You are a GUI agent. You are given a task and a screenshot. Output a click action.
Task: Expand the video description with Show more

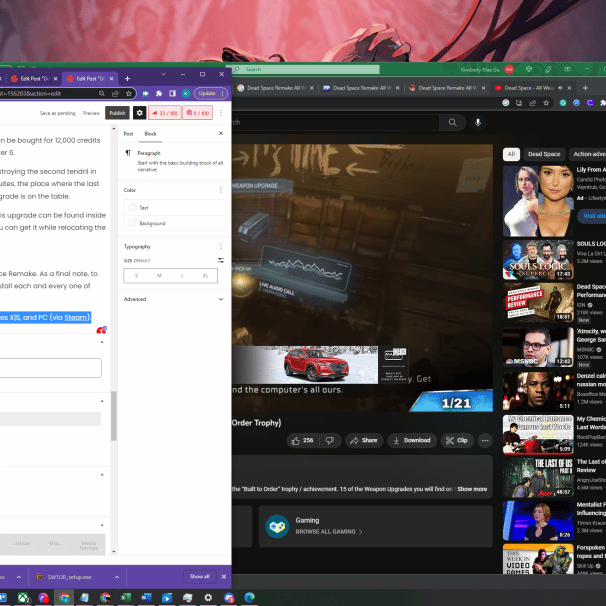pos(472,489)
